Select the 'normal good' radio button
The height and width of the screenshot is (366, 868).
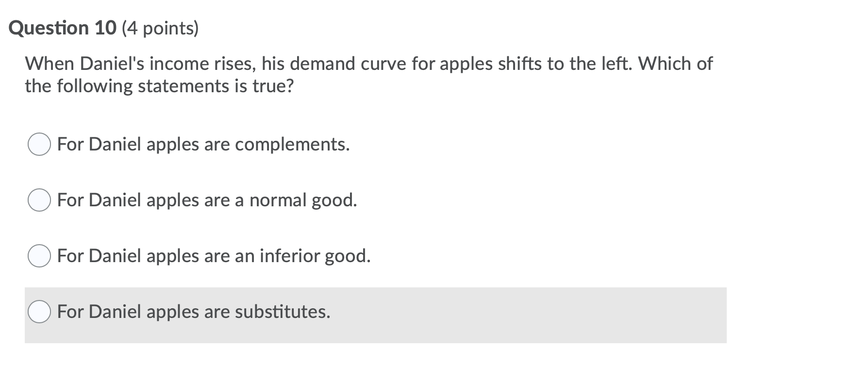tap(39, 200)
